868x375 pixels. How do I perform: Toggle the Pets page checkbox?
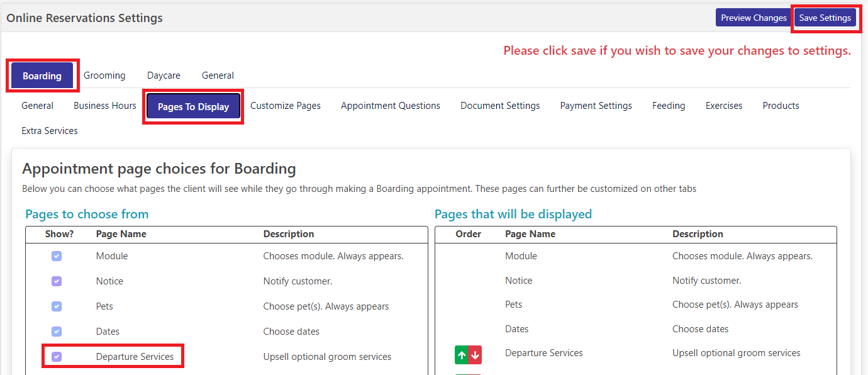click(x=57, y=306)
